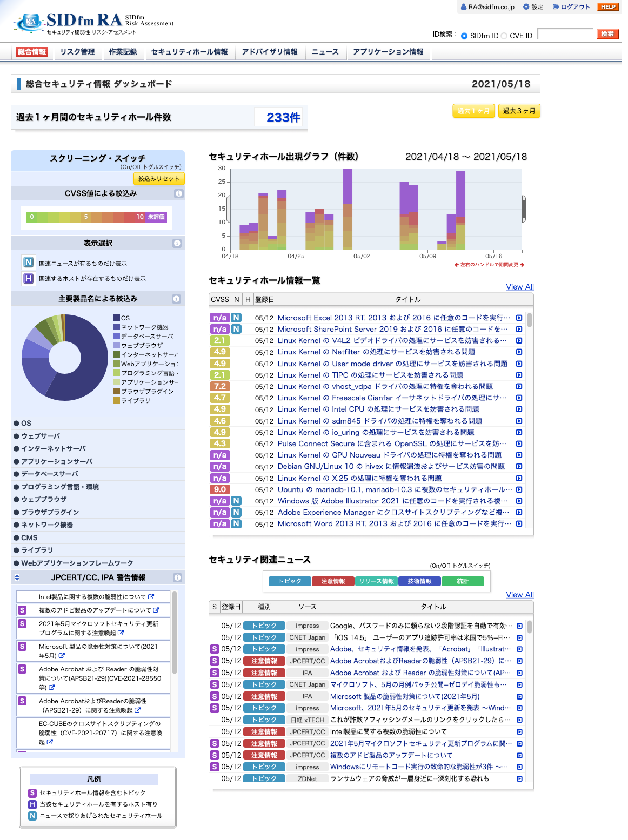Open アプリケーション情報 tab

point(388,52)
